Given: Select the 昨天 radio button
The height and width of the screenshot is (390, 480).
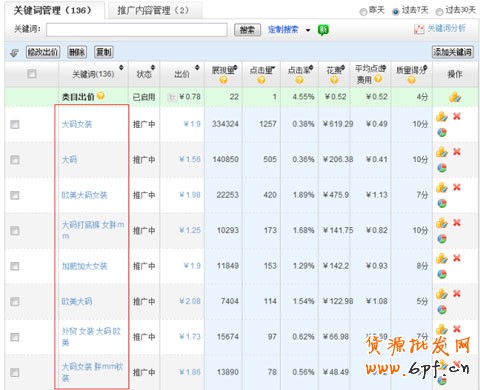Looking at the screenshot, I should click(363, 12).
